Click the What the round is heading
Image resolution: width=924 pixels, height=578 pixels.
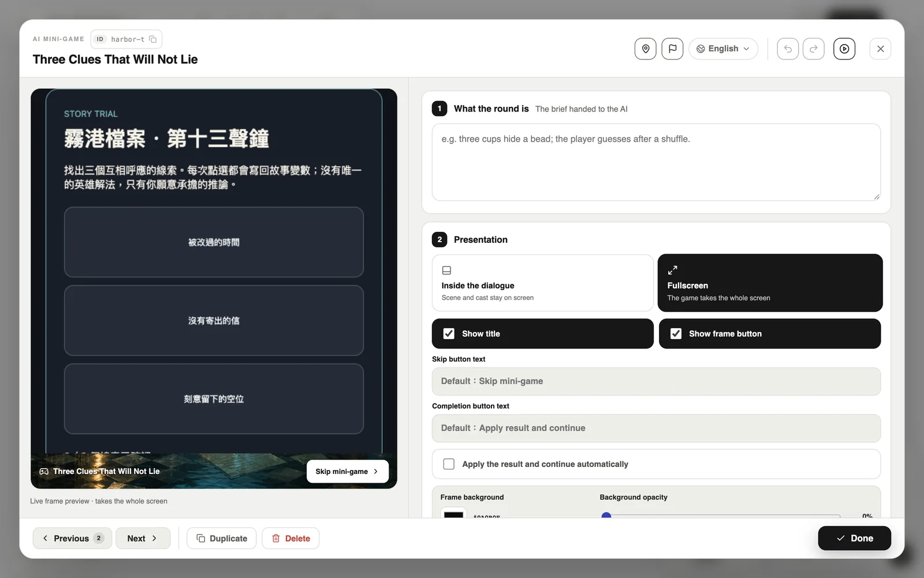click(x=491, y=109)
